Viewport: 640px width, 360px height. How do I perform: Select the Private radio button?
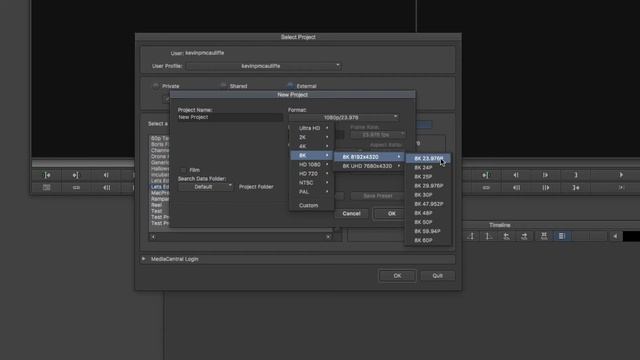click(x=156, y=86)
